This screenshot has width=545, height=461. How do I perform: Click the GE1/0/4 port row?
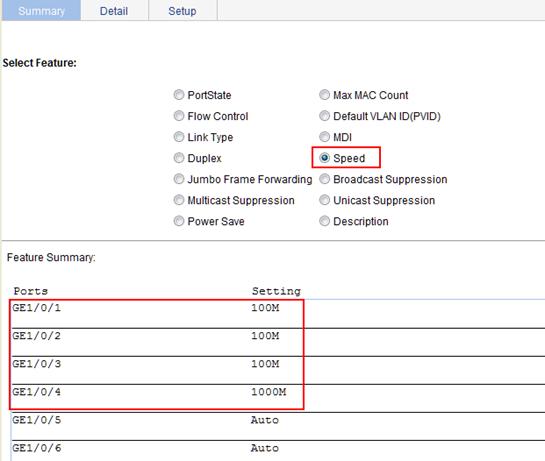click(278, 398)
